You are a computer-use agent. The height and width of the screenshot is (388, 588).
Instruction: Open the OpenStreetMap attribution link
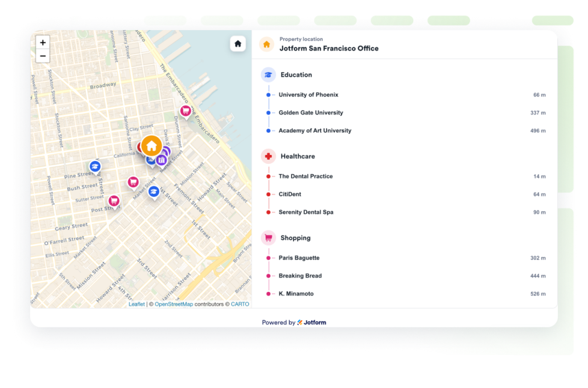[174, 304]
